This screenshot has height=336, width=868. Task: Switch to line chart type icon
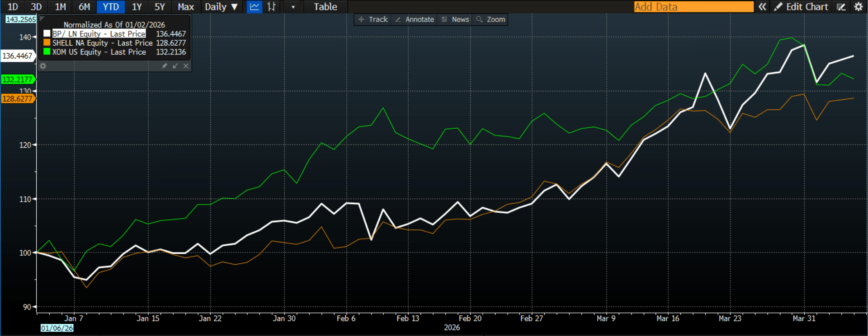[255, 7]
